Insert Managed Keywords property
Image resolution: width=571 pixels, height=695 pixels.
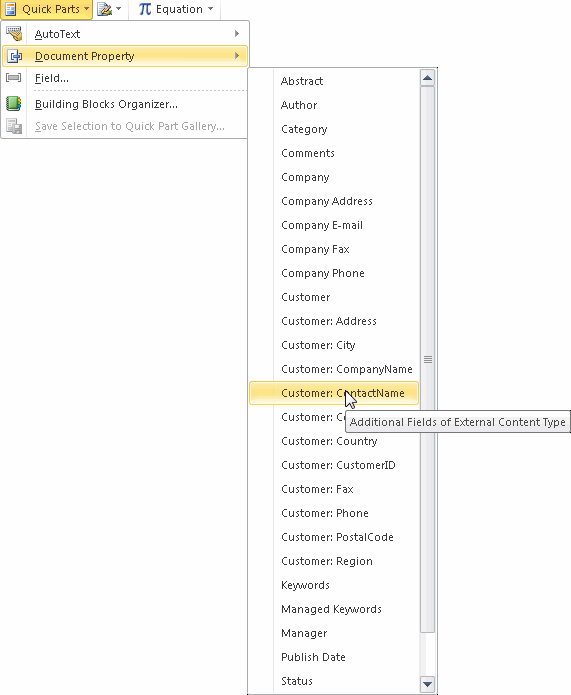pyautogui.click(x=334, y=609)
